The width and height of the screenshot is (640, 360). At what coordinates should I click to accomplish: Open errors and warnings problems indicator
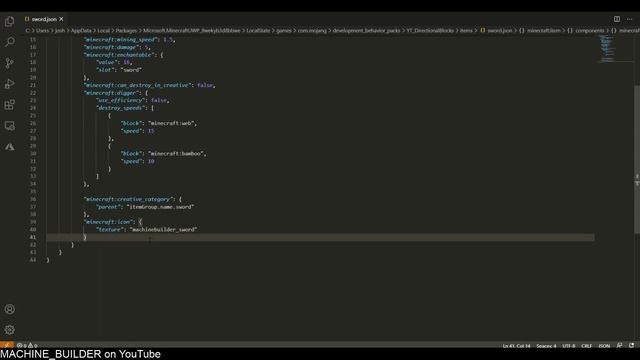pyautogui.click(x=27, y=345)
